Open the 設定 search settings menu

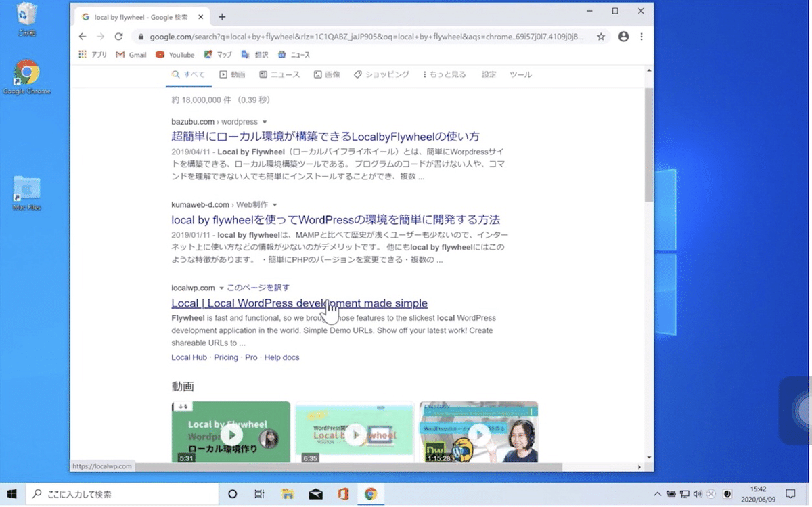[x=489, y=74]
